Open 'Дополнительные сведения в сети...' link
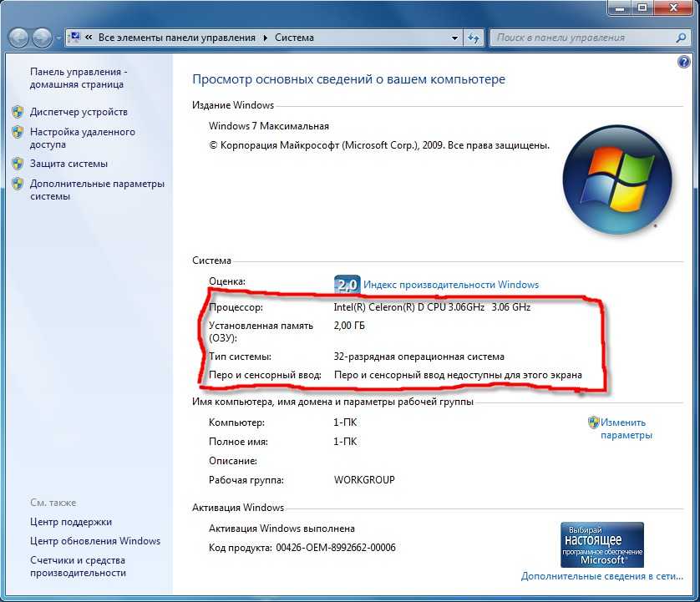 [x=601, y=576]
